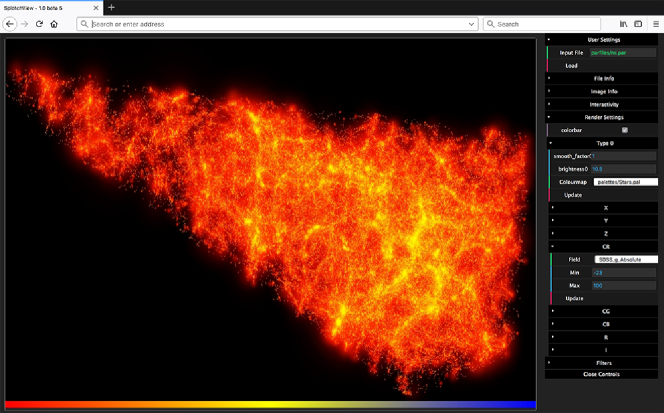This screenshot has width=664, height=413.
Task: Expand the R section
Action: point(605,337)
